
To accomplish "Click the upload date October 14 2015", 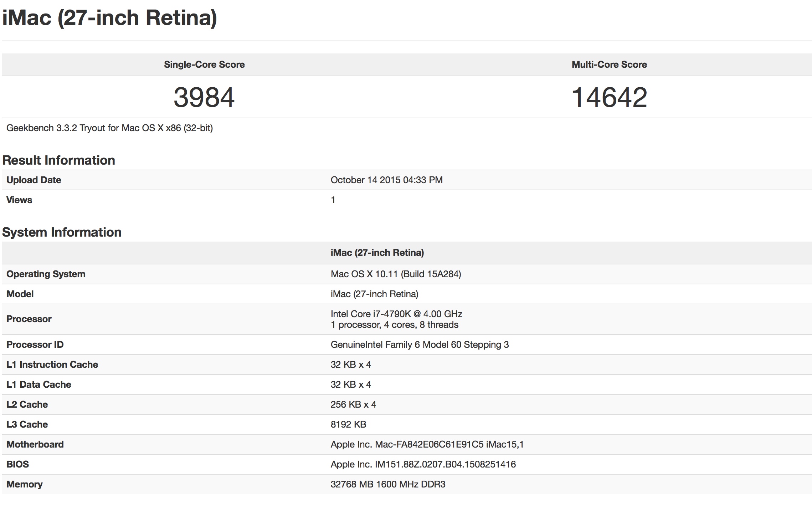I will tap(386, 180).
